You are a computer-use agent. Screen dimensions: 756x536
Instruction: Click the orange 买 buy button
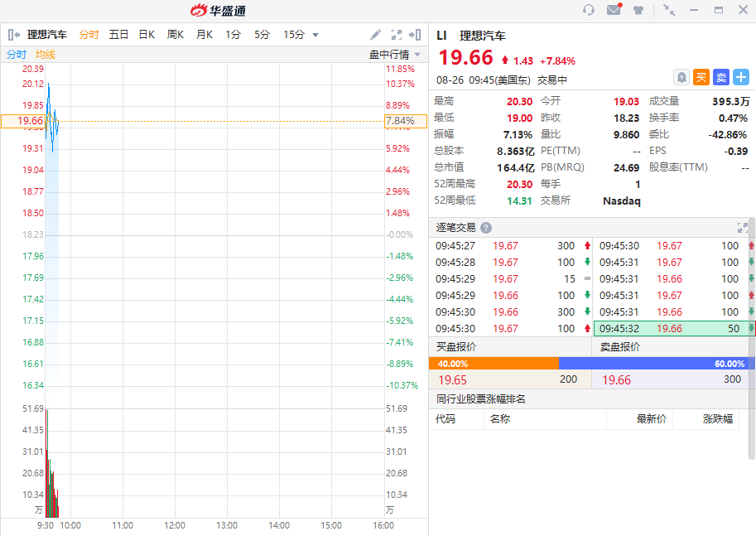coord(701,77)
